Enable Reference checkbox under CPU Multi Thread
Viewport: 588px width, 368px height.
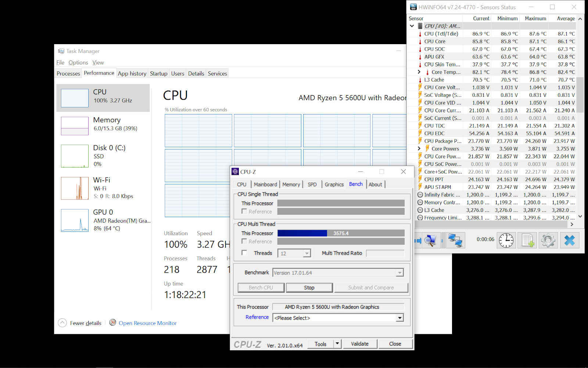244,241
